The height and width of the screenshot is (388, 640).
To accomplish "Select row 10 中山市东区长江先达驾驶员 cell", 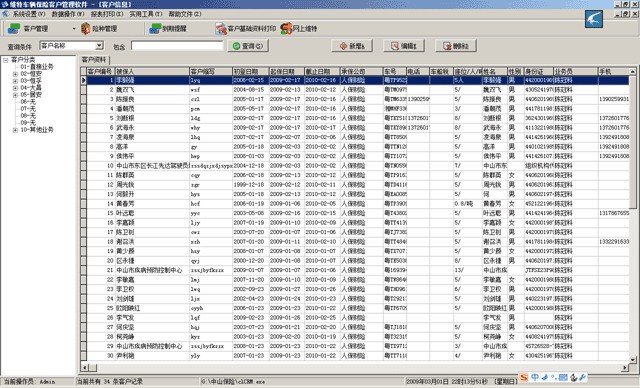I will [152, 166].
